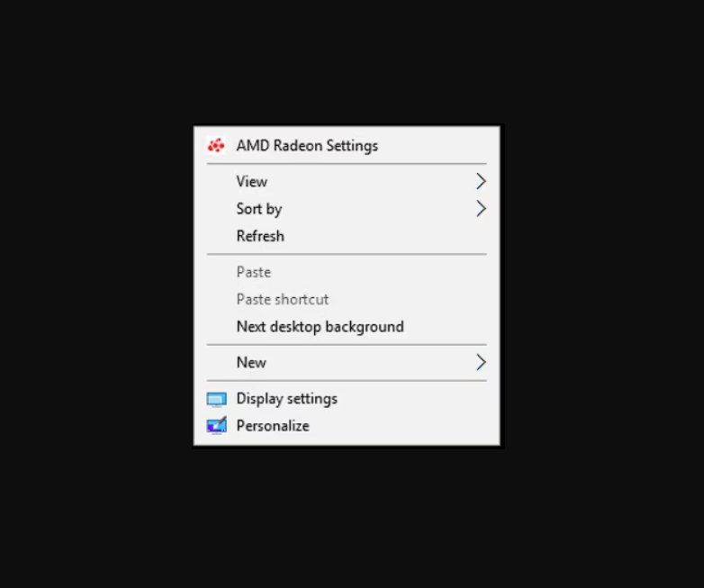The height and width of the screenshot is (588, 704).
Task: Click the disabled Paste shortcut entry
Action: (283, 299)
